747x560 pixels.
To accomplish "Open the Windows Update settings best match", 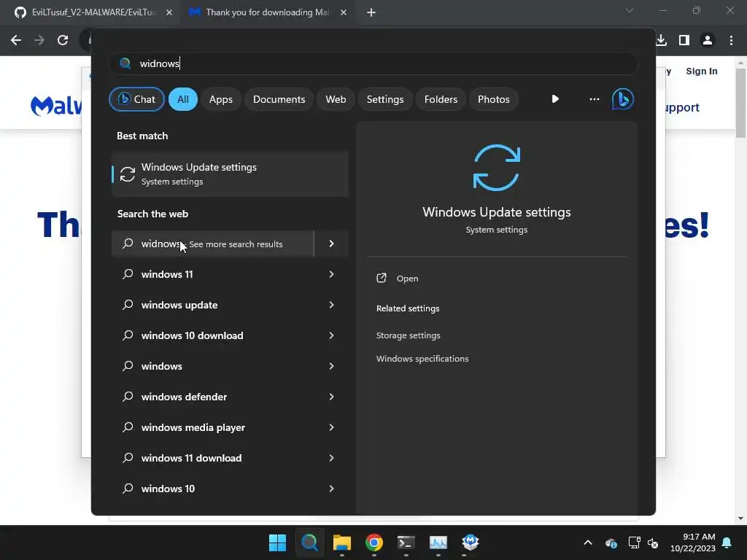I will click(230, 174).
